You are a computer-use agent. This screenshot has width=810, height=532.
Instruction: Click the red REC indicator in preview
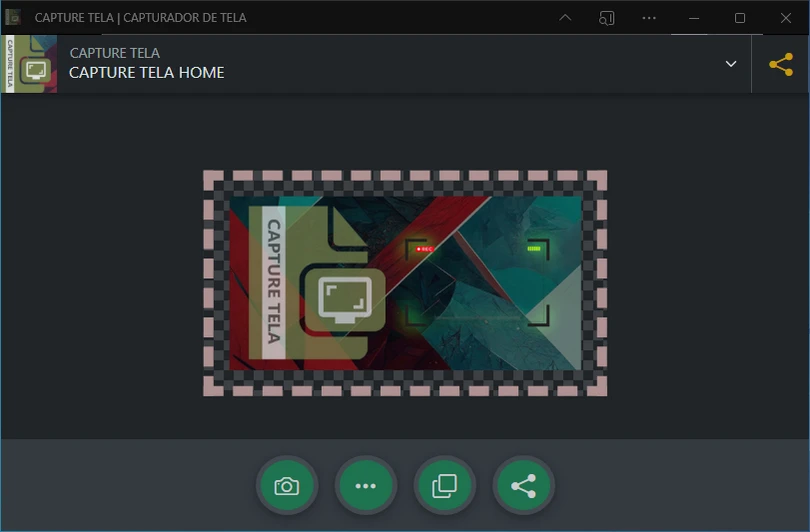coord(424,249)
